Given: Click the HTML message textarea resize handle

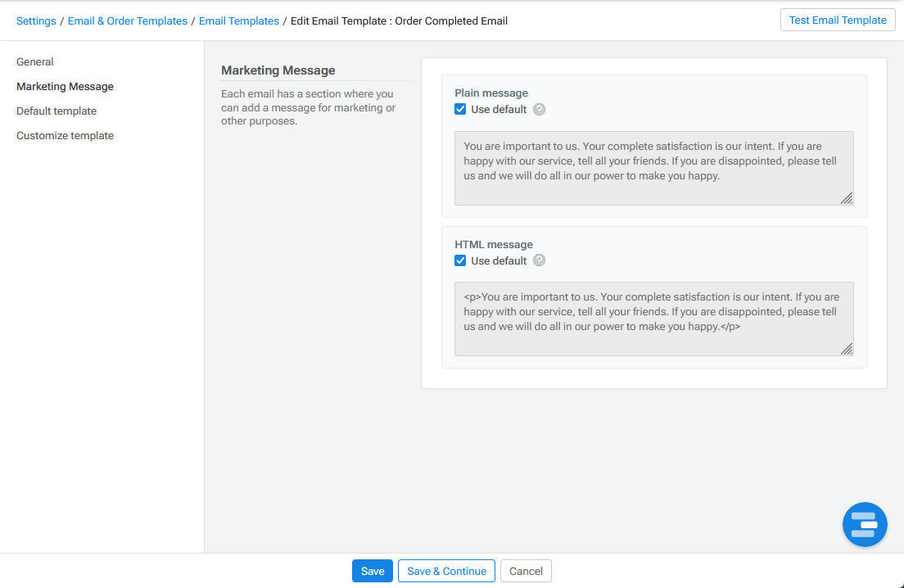Looking at the screenshot, I should coord(847,349).
